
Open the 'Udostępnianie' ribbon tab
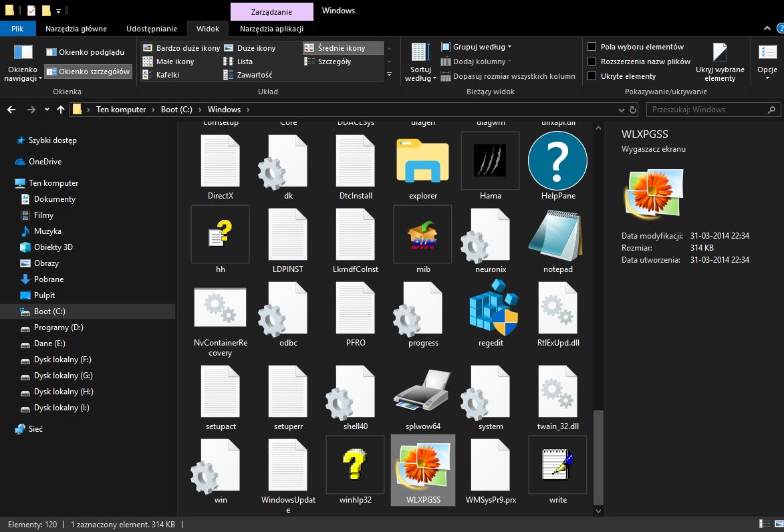(151, 29)
